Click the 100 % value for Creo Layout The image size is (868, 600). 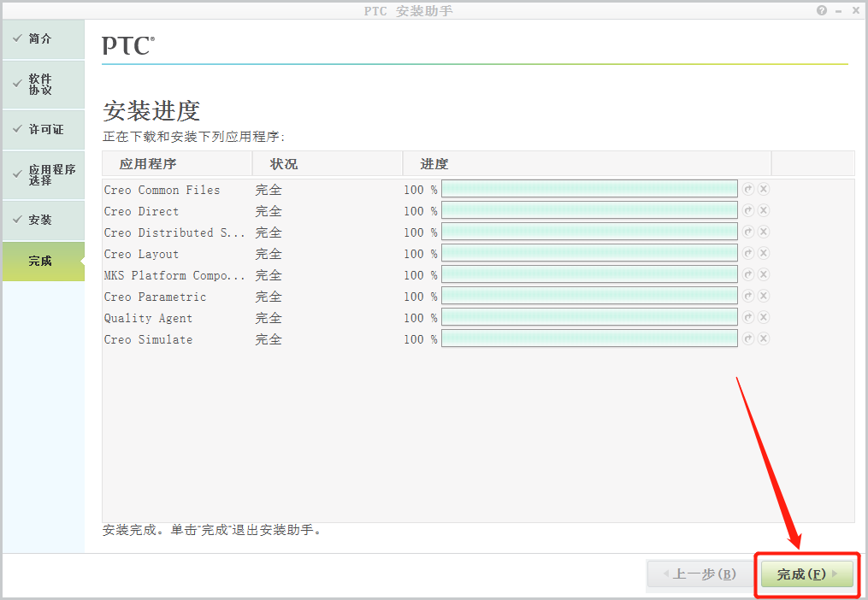420,254
